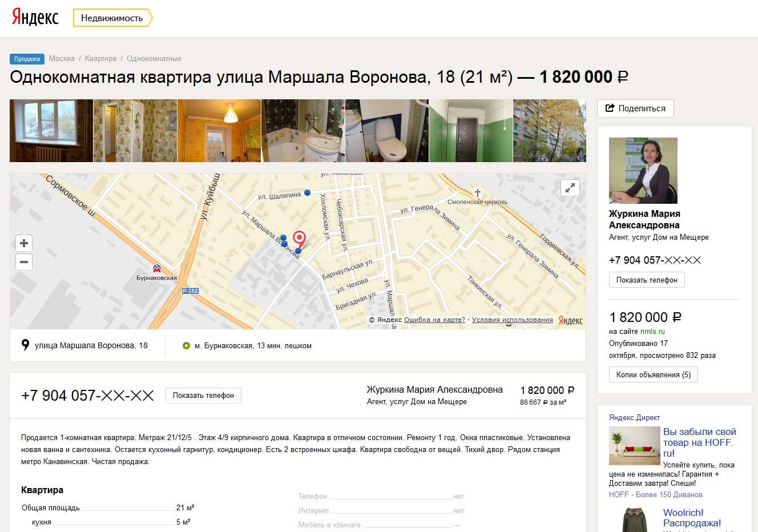Viewport: 758px width, 532px height.
Task: Open the bathtub and sink photo thumbnail
Action: 303,131
